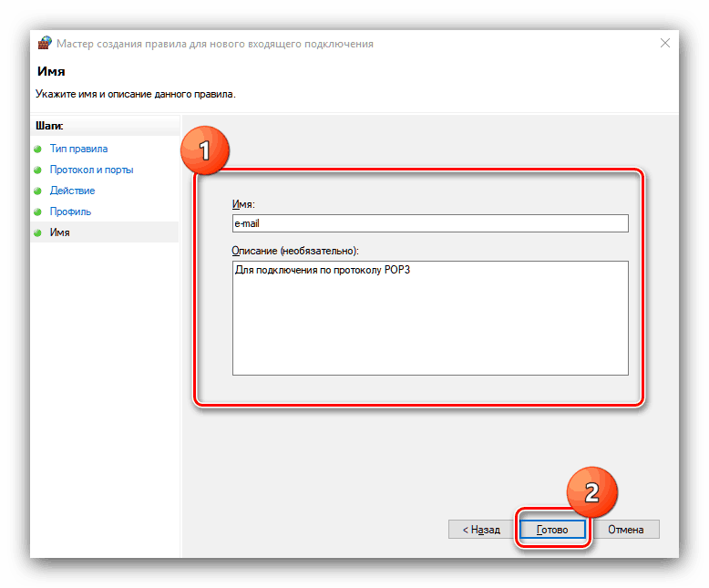This screenshot has height=588, width=709.
Task: Close the rule wizard window
Action: tap(664, 44)
